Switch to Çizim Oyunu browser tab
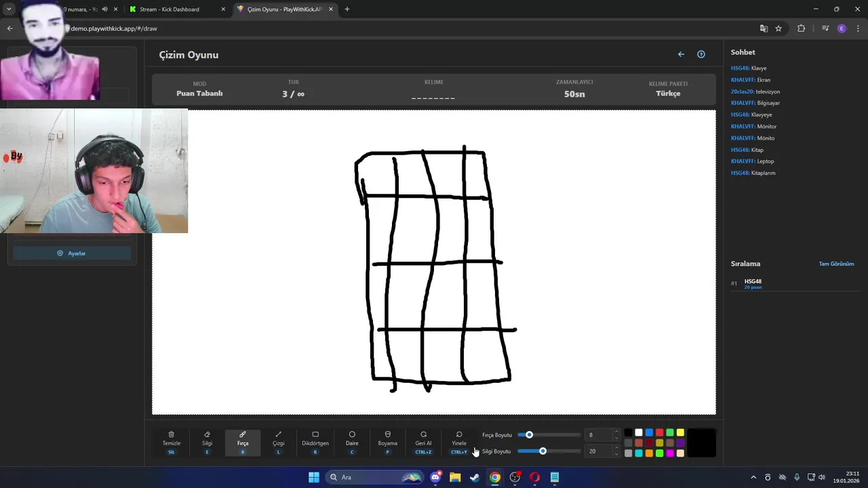Image resolution: width=868 pixels, height=488 pixels. [284, 9]
